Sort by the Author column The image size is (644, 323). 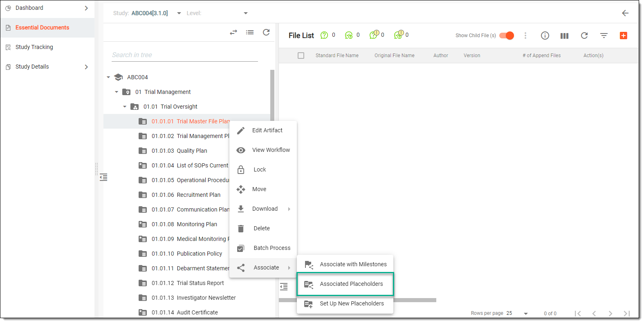pos(440,56)
